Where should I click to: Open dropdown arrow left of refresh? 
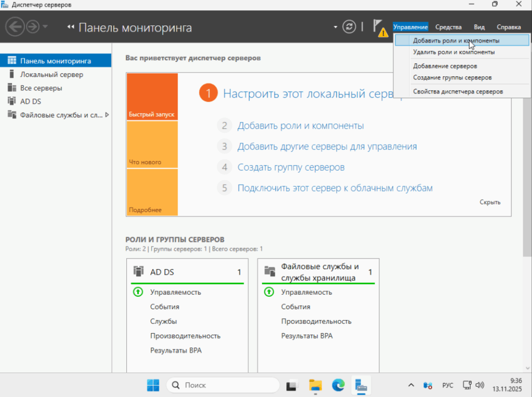pyautogui.click(x=335, y=27)
